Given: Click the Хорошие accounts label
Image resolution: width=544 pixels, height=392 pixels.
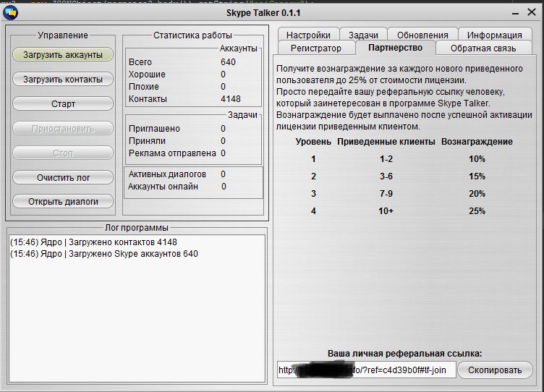Looking at the screenshot, I should (147, 74).
